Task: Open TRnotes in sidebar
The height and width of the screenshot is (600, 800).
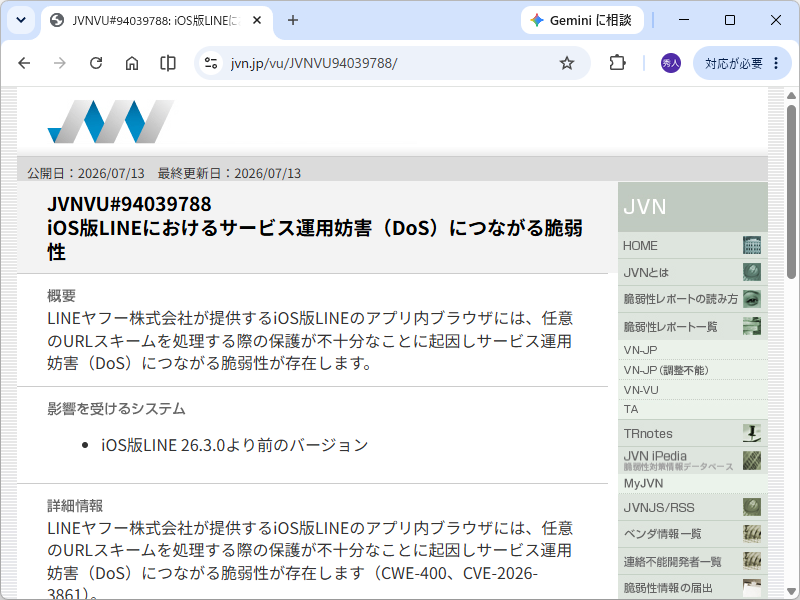Action: click(x=648, y=434)
